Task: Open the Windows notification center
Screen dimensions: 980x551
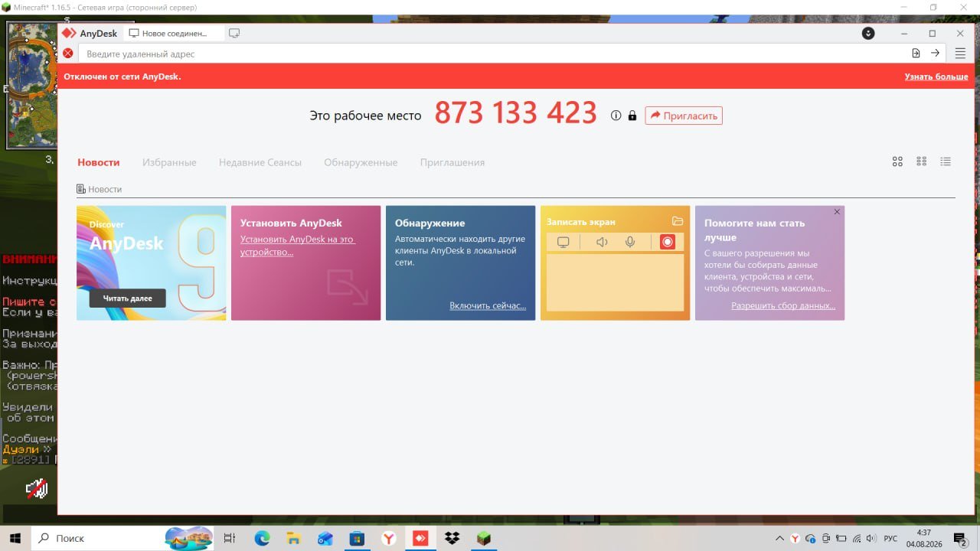Action: (960, 539)
